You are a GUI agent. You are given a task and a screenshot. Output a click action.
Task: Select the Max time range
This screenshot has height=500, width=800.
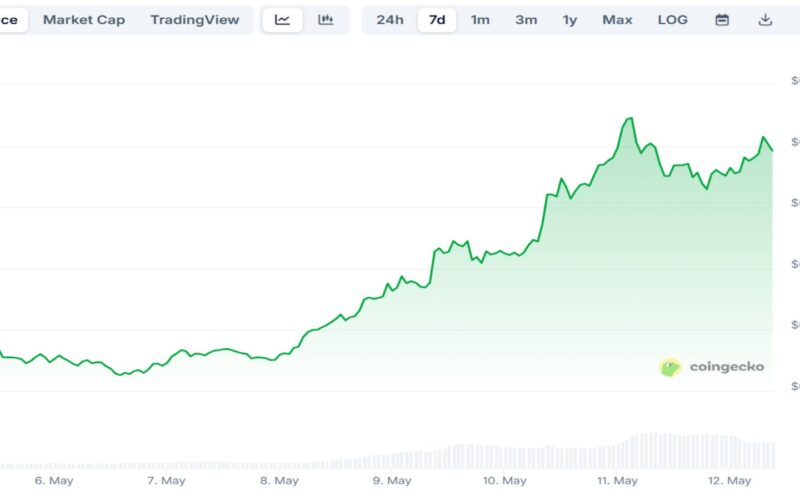pos(617,20)
